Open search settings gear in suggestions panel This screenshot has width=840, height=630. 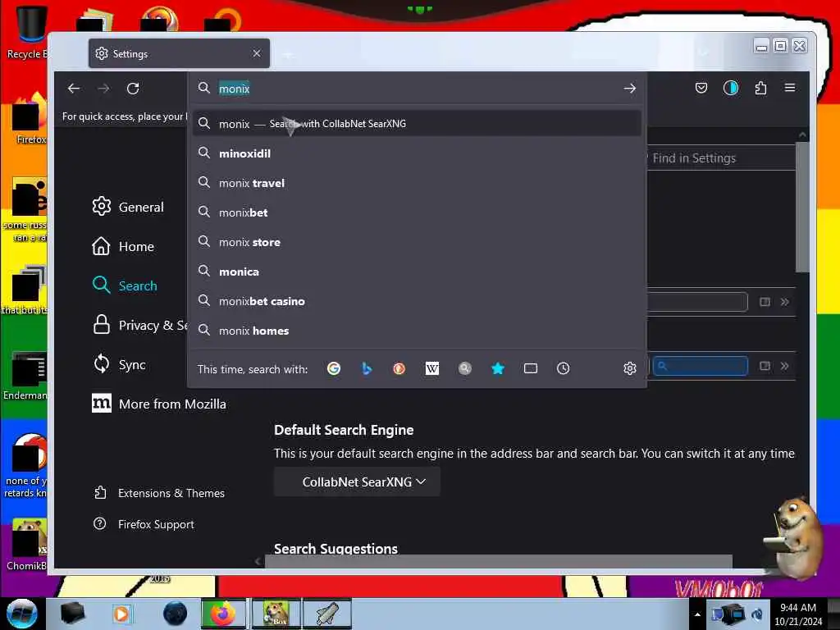pos(629,368)
